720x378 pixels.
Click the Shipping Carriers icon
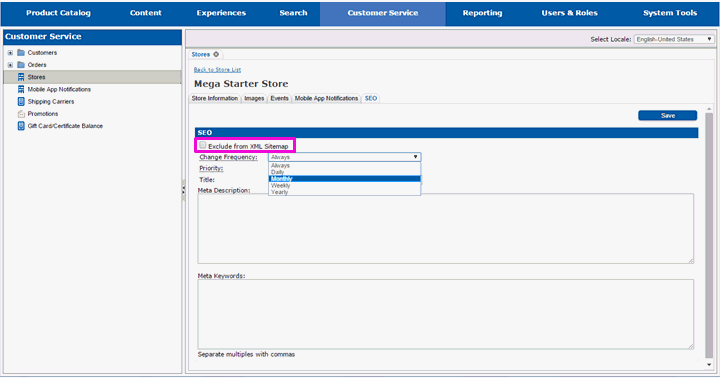point(21,102)
